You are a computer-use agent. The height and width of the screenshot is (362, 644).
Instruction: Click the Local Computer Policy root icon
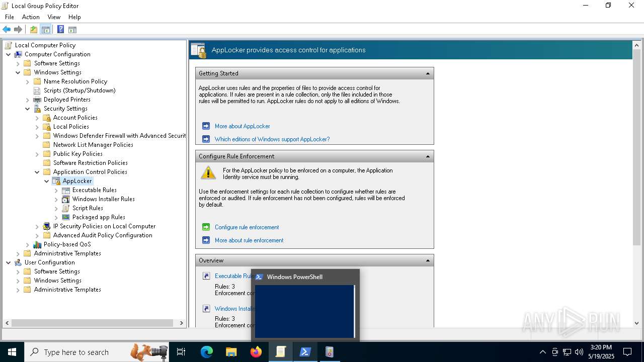(9, 45)
